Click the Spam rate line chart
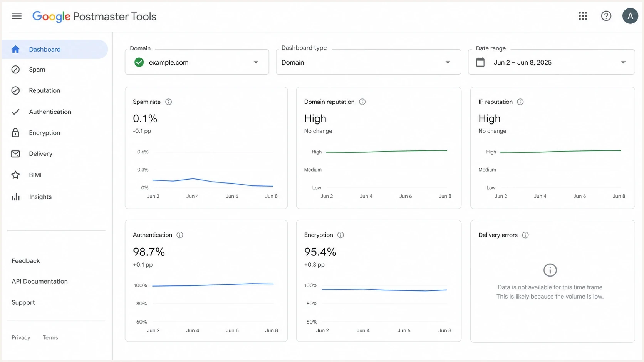Screen dimensions: 644x362 point(213,182)
